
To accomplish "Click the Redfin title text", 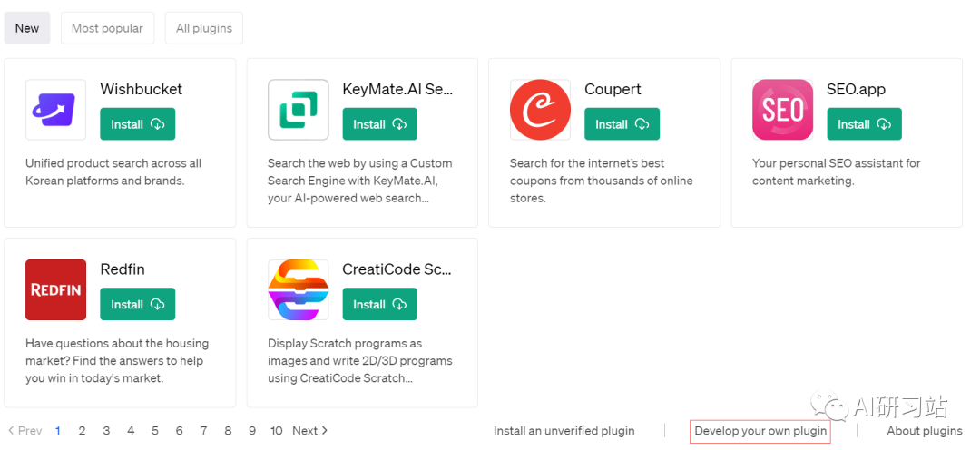I will 122,269.
